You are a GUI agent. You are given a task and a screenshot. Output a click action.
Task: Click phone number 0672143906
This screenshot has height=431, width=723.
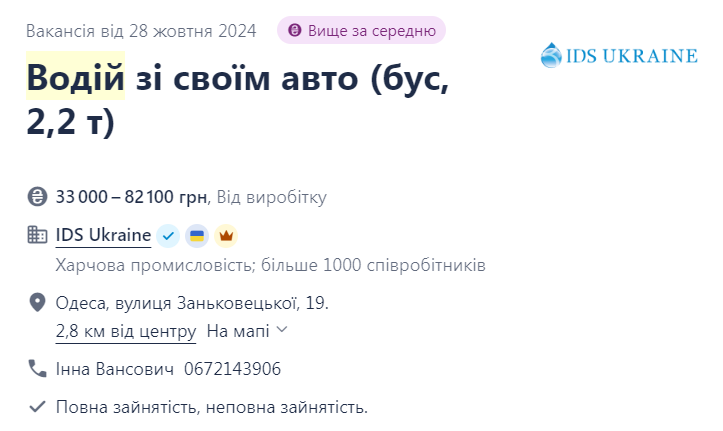tap(232, 369)
